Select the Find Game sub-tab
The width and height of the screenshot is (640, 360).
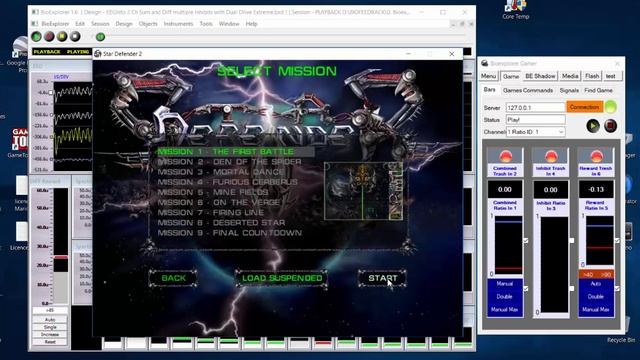pos(598,90)
